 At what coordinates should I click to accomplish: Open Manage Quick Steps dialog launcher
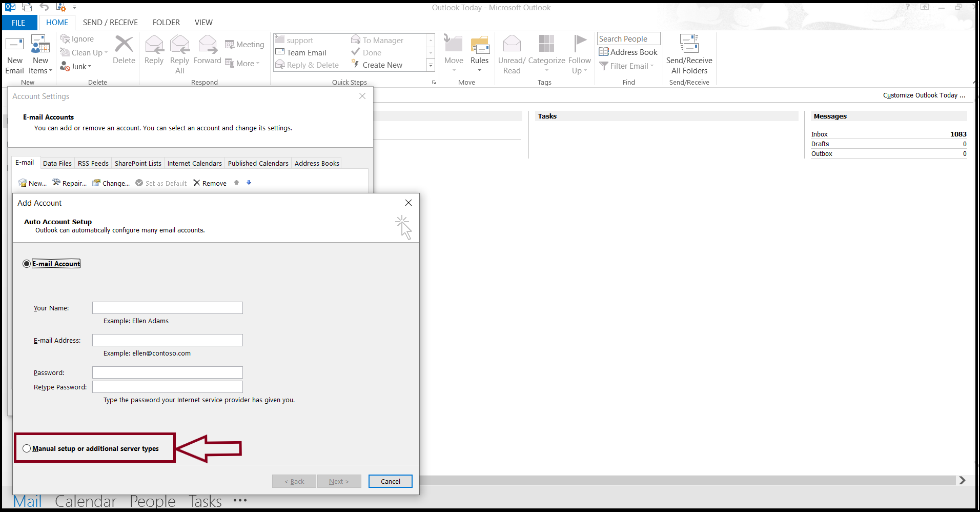(x=434, y=83)
